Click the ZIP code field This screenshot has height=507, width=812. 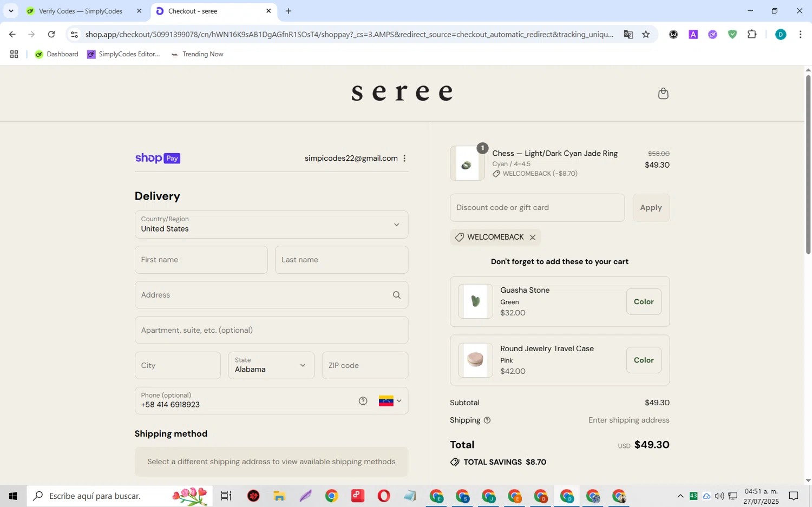pos(365,365)
